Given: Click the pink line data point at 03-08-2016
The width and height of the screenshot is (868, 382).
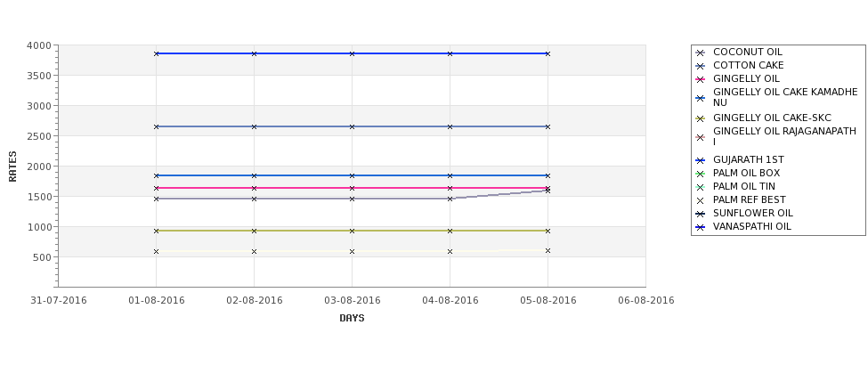Looking at the screenshot, I should pyautogui.click(x=352, y=188).
